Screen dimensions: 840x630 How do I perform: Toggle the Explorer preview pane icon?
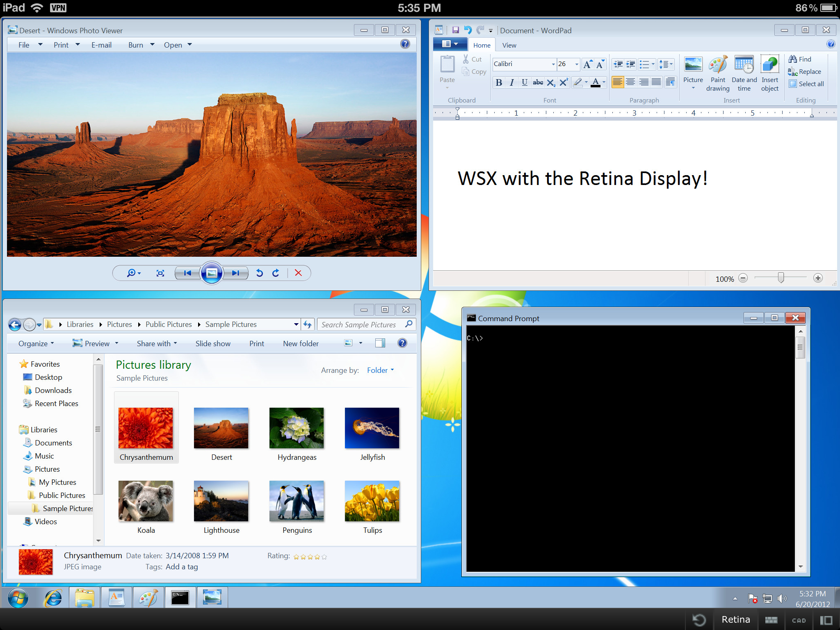pos(380,343)
